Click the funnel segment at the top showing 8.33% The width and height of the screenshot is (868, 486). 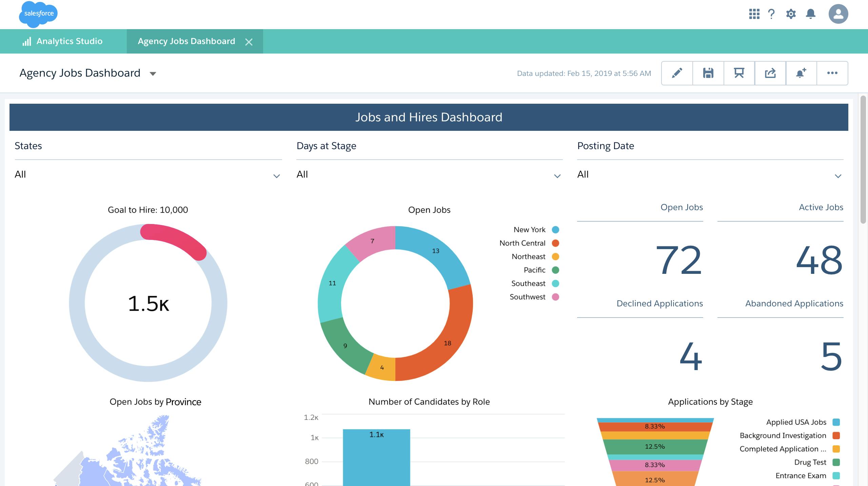point(655,427)
